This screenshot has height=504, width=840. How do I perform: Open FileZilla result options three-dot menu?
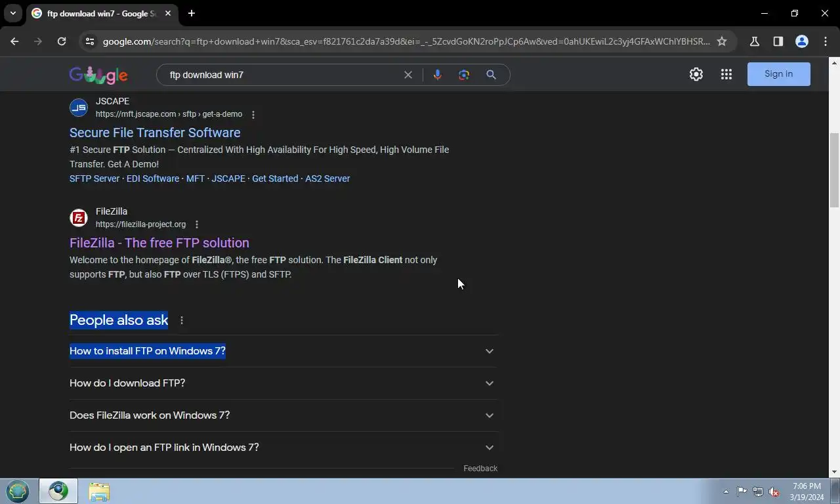point(197,224)
